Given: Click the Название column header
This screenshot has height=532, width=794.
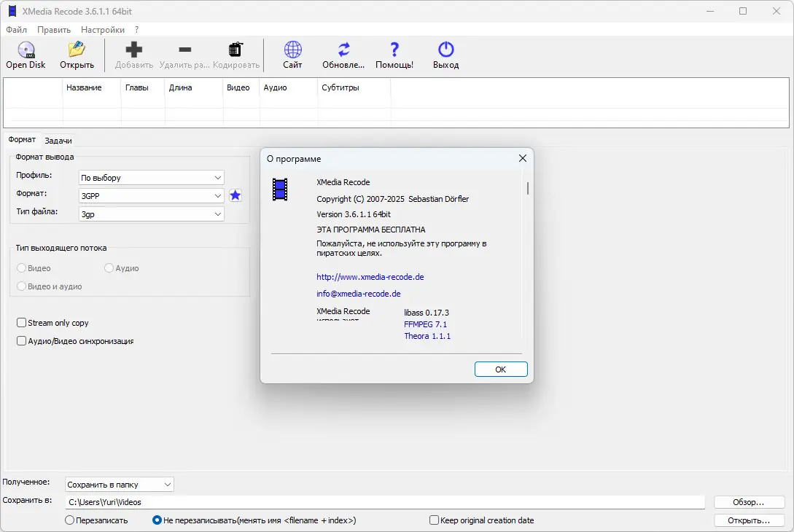Looking at the screenshot, I should [92, 87].
